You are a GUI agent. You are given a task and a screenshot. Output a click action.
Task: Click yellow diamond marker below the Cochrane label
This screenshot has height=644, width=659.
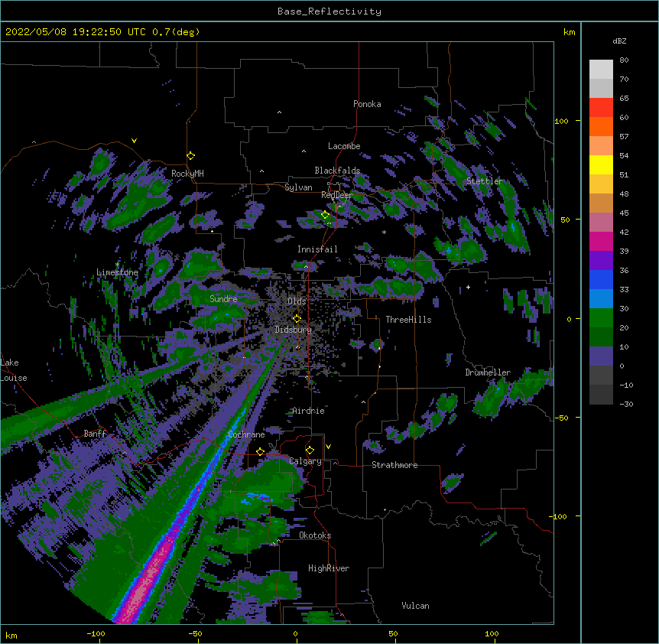coord(260,452)
